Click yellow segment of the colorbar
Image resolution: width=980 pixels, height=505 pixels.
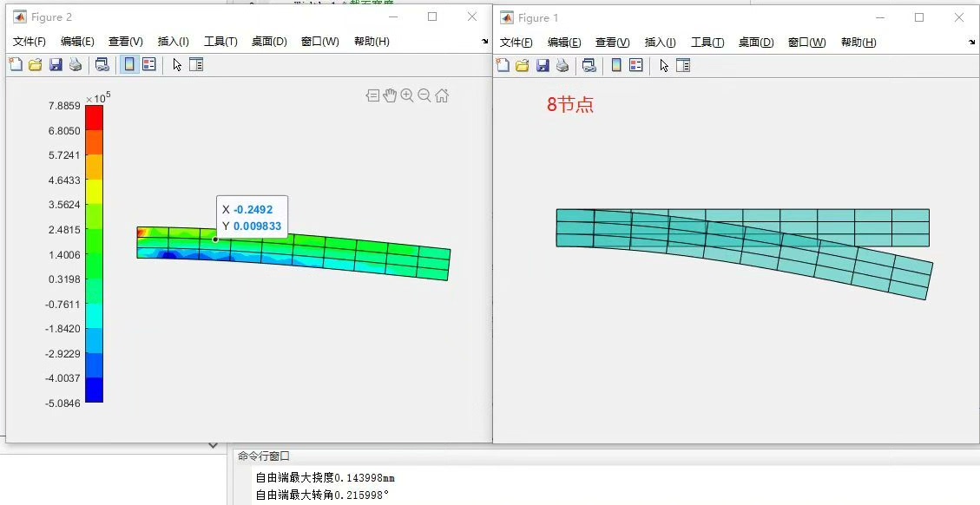coord(94,192)
